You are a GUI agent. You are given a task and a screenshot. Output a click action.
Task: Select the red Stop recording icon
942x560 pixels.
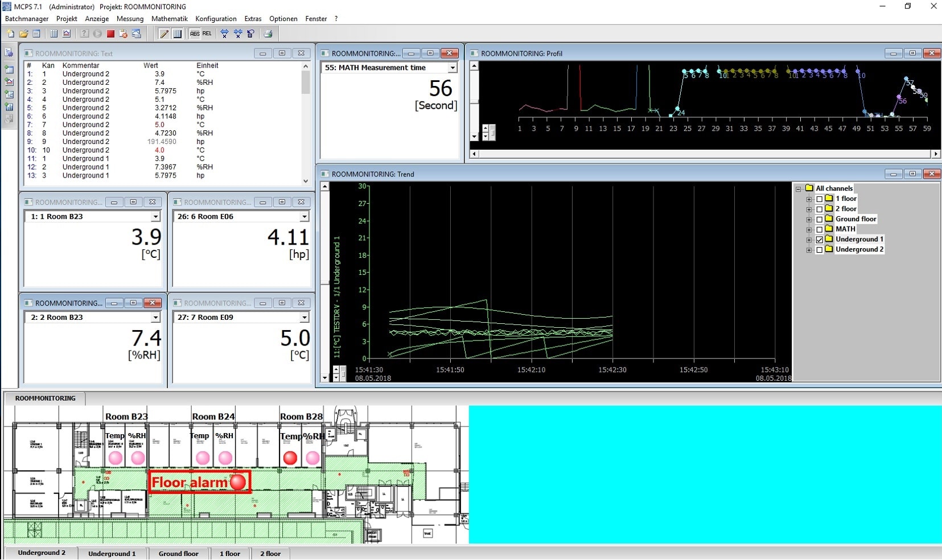tap(110, 34)
